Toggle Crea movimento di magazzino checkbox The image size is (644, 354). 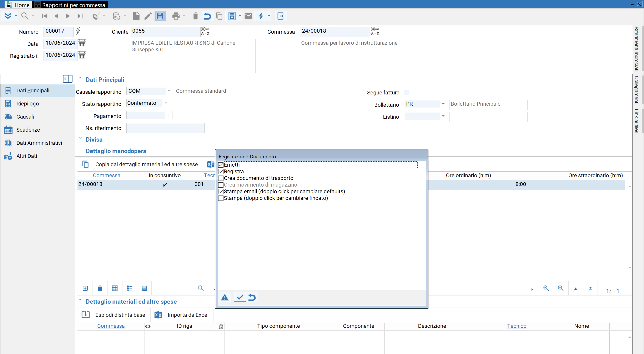221,185
